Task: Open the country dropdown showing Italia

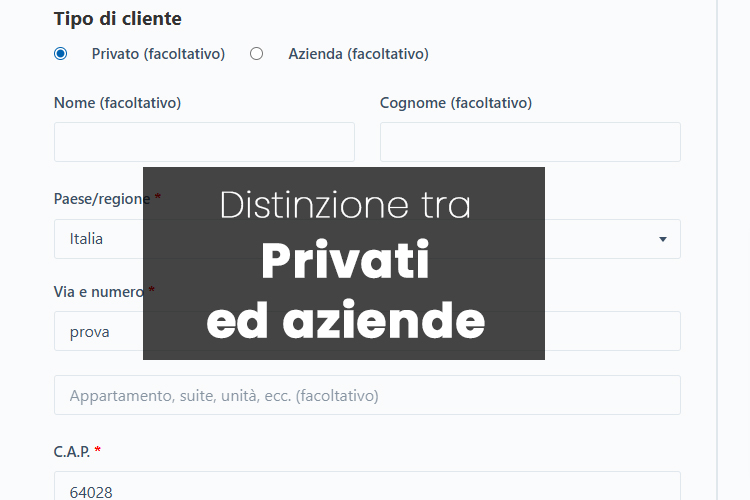Action: click(100, 239)
